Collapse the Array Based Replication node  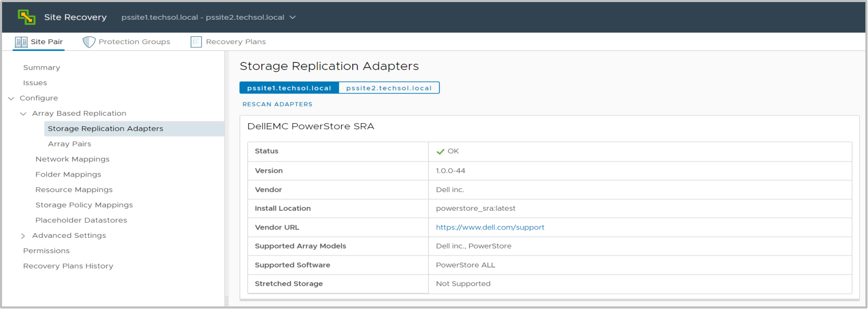tap(23, 114)
